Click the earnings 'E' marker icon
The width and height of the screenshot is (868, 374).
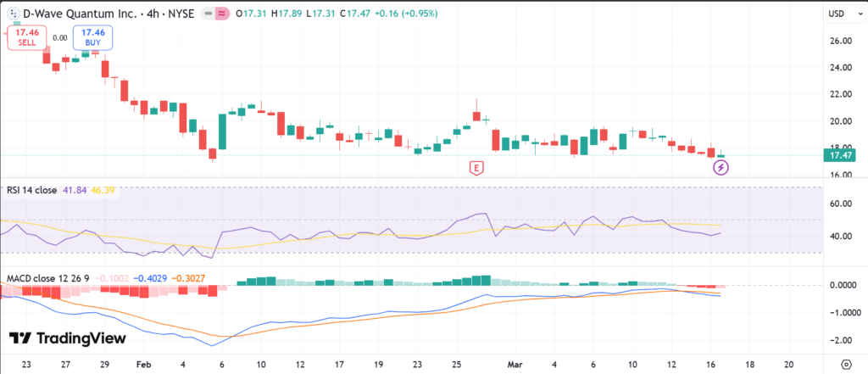[476, 168]
